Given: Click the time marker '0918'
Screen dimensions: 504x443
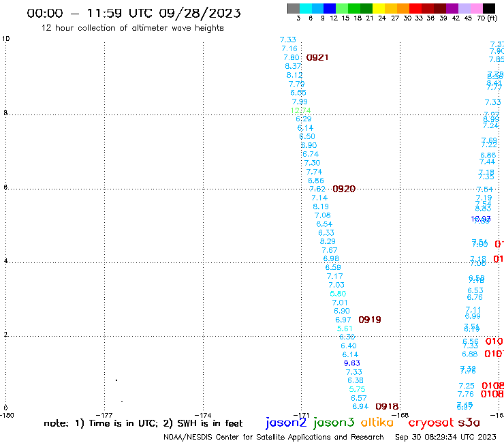Looking at the screenshot, I should tap(387, 407).
